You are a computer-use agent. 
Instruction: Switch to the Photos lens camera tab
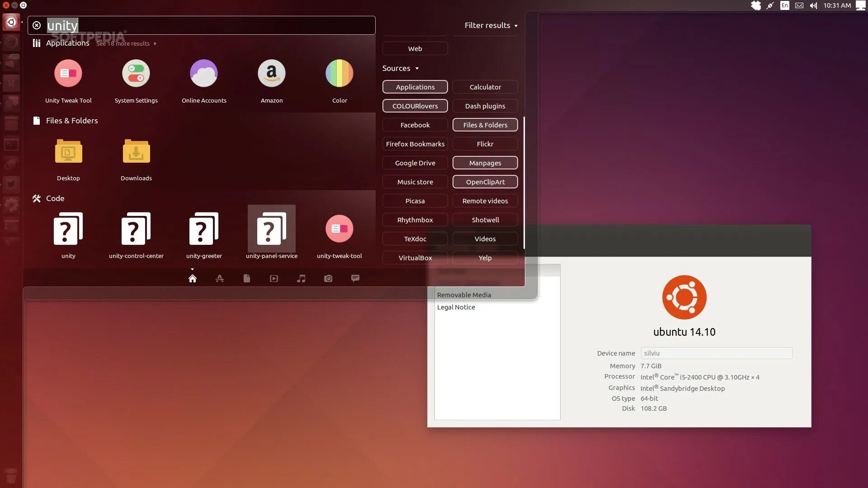pos(328,278)
